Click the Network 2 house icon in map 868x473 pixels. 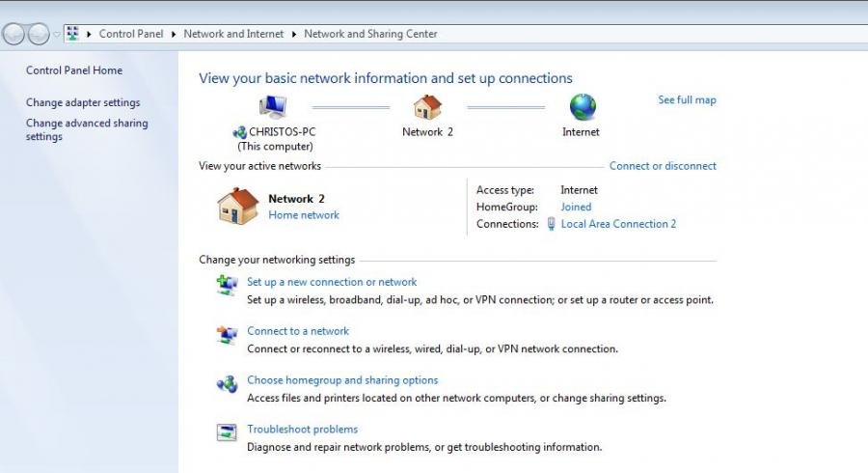(x=427, y=107)
